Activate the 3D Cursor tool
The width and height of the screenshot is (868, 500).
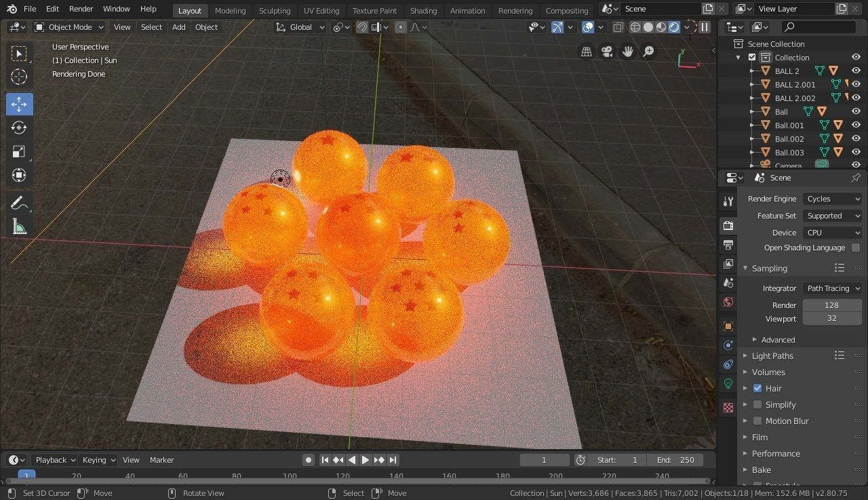click(x=19, y=77)
